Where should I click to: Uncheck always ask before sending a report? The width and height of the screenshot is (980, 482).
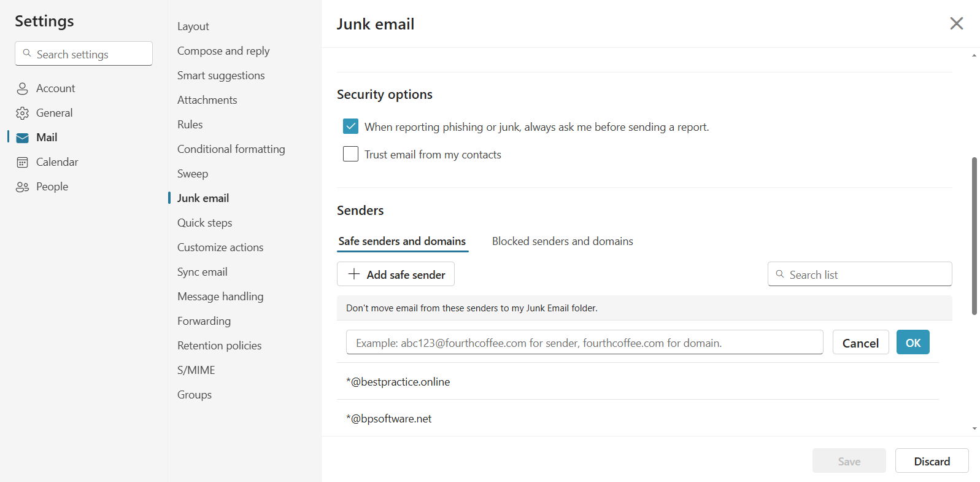350,126
